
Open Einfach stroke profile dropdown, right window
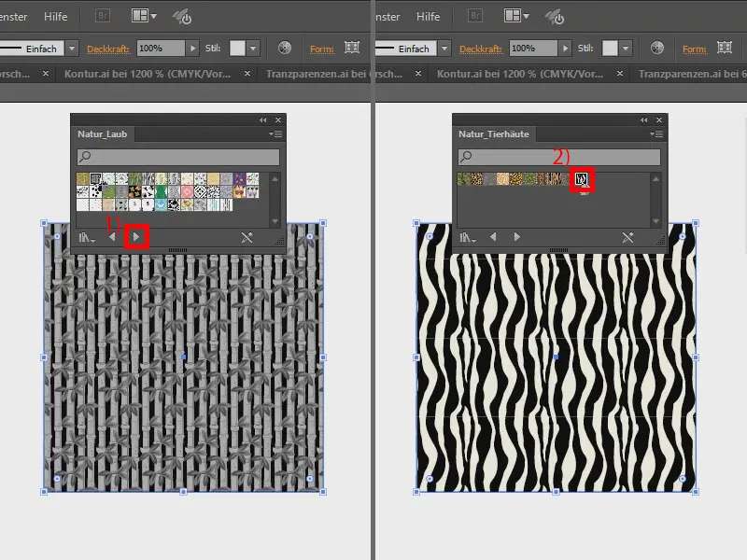click(x=444, y=49)
